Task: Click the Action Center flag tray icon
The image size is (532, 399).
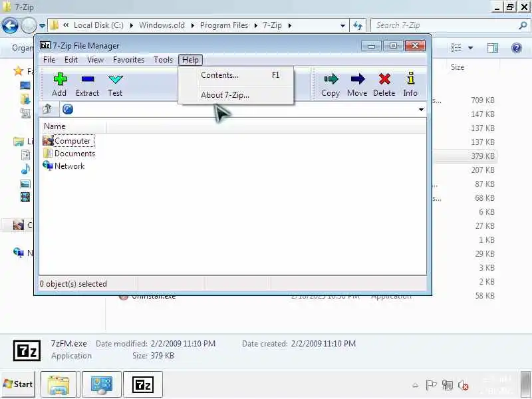Action: tap(431, 385)
